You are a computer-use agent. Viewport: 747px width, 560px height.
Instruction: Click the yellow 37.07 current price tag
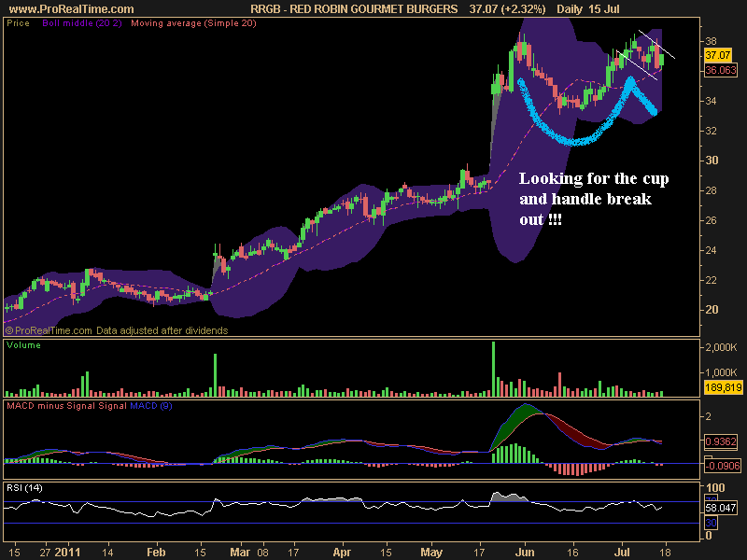tap(718, 55)
